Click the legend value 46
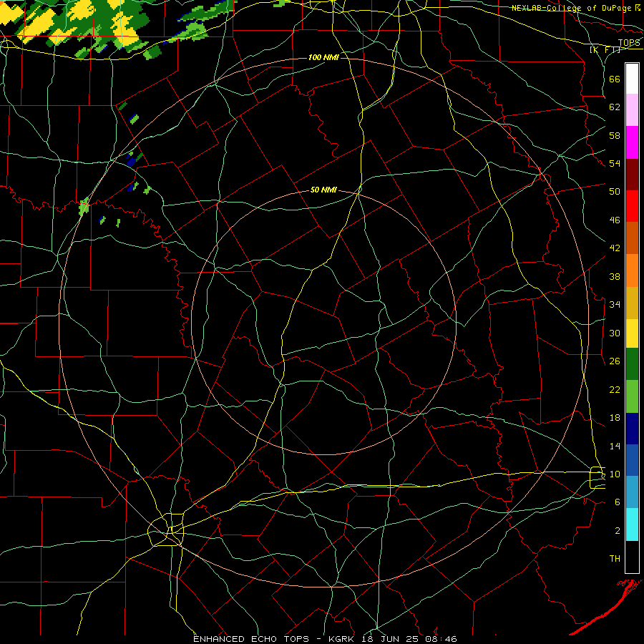The width and height of the screenshot is (644, 644). click(615, 220)
